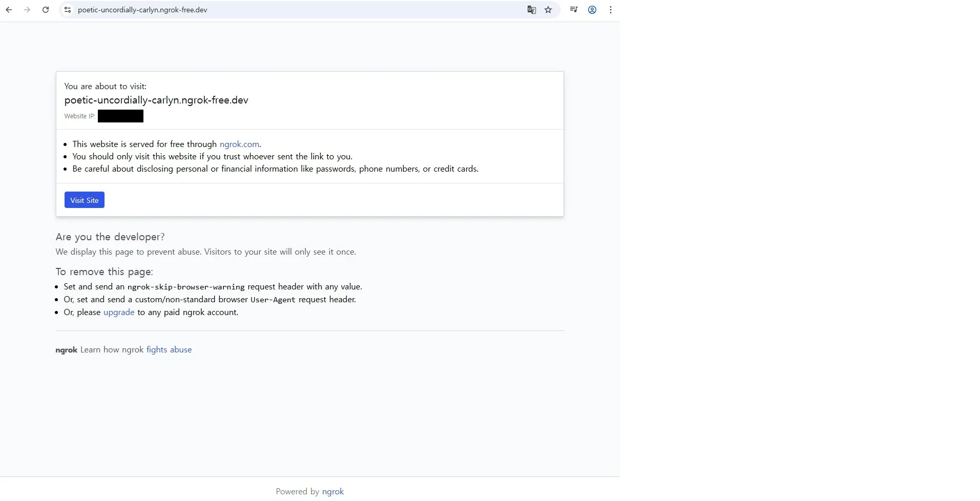980x501 pixels.
Task: Go forward in browser history
Action: click(27, 10)
